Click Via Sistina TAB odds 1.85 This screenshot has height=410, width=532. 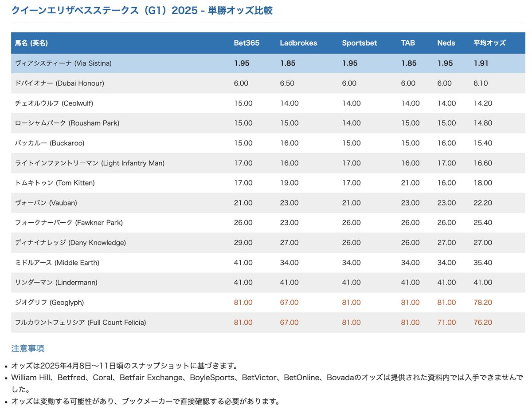click(409, 63)
